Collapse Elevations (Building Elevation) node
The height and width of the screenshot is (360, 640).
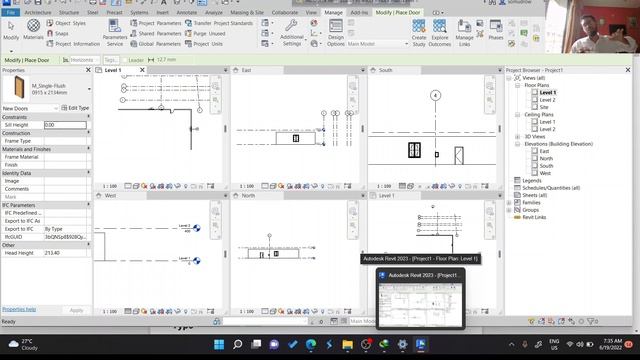(x=517, y=144)
